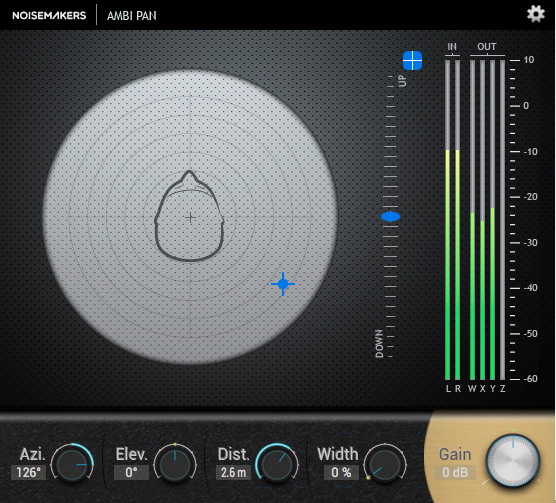Click the blue grid view toggle icon
The width and height of the screenshot is (556, 503).
(x=412, y=61)
